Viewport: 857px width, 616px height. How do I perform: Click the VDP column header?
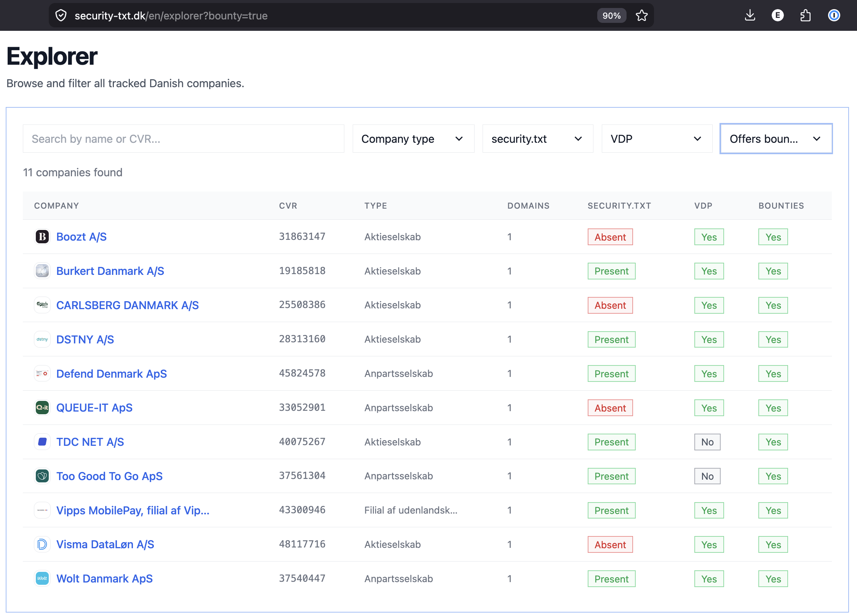(703, 206)
